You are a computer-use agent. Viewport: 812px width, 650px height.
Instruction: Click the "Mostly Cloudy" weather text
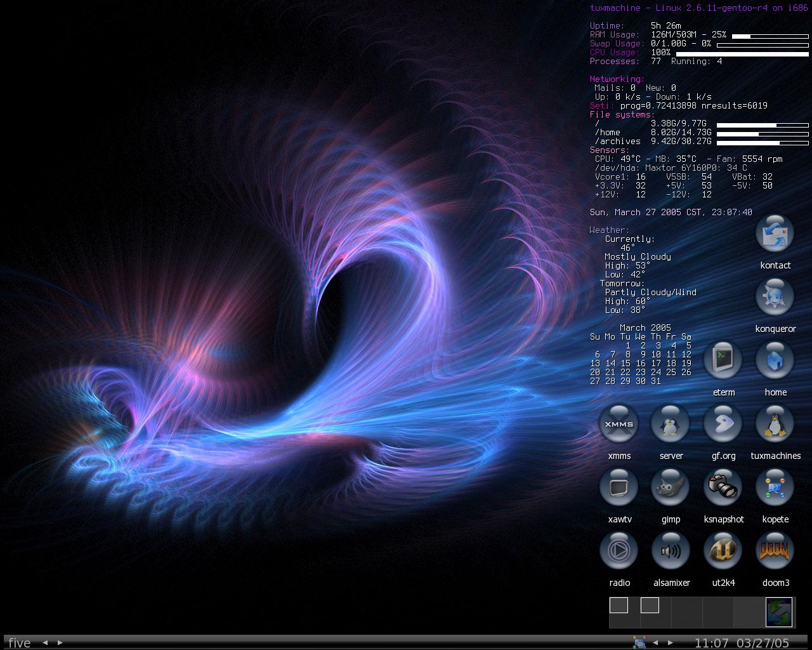coord(638,257)
